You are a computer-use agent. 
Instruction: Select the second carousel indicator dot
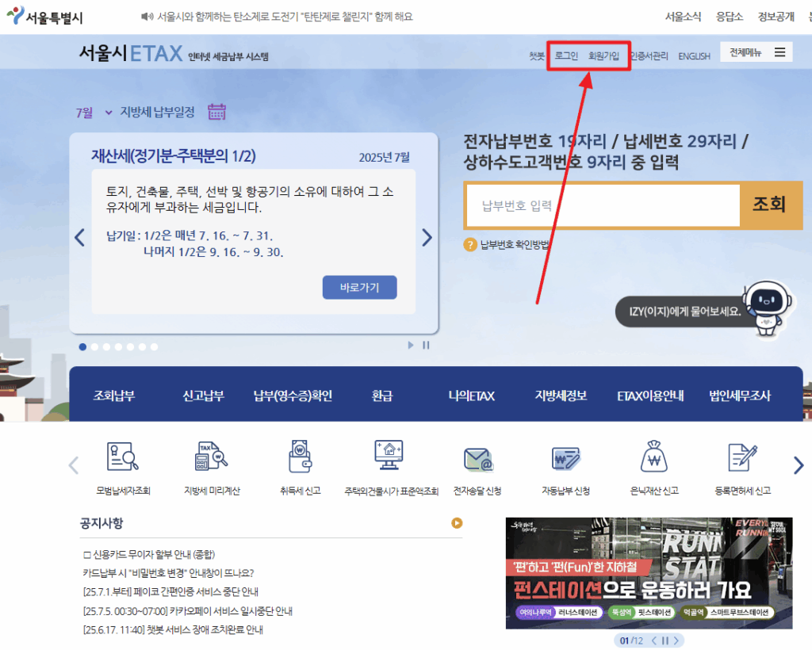(x=95, y=346)
